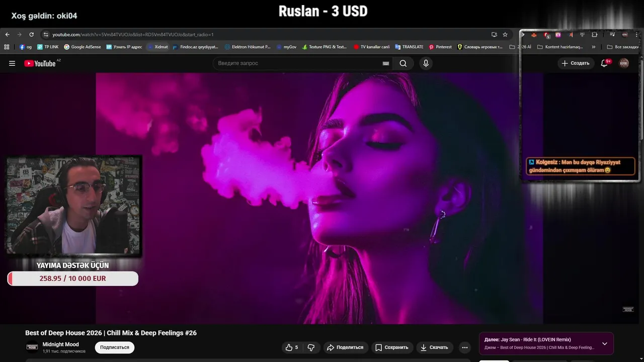
Task: Show hidden bookmarks with the double chevron
Action: tap(594, 47)
